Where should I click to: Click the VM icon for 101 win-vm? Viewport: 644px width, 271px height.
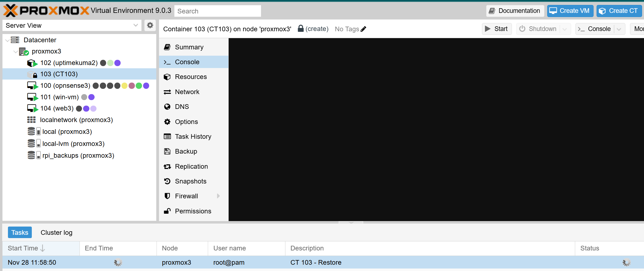click(x=32, y=97)
